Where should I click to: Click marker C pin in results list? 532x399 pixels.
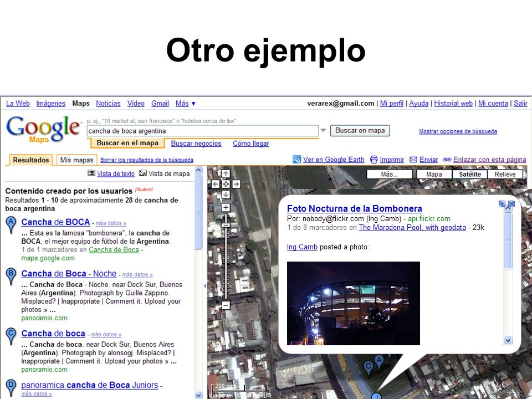click(x=11, y=336)
